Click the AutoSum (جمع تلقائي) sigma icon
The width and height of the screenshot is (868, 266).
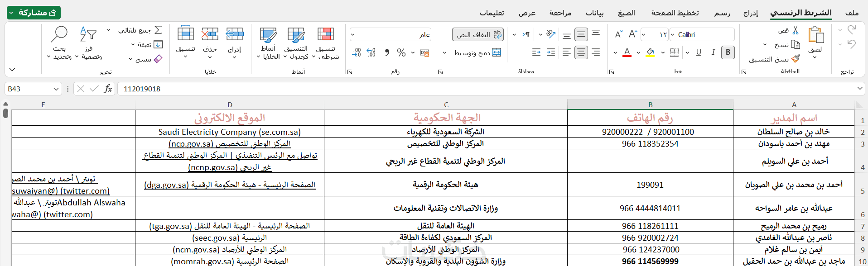pos(158,30)
